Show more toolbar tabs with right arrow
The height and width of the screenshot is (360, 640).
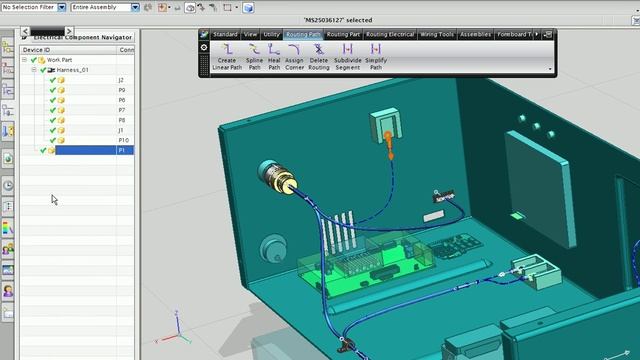click(x=537, y=35)
